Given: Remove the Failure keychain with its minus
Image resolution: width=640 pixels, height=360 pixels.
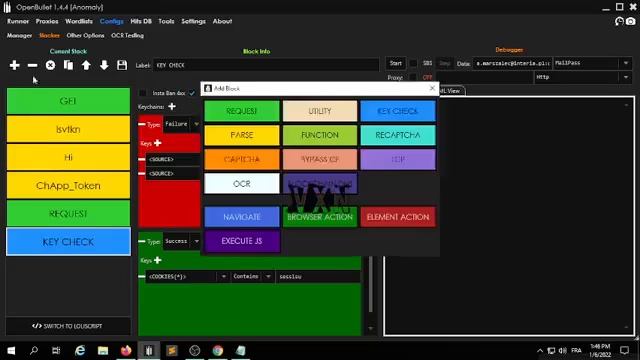Looking at the screenshot, I should 142,124.
